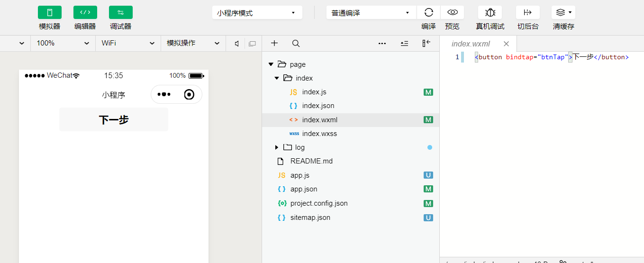Open the three-dots more options menu in explorer

pos(382,43)
